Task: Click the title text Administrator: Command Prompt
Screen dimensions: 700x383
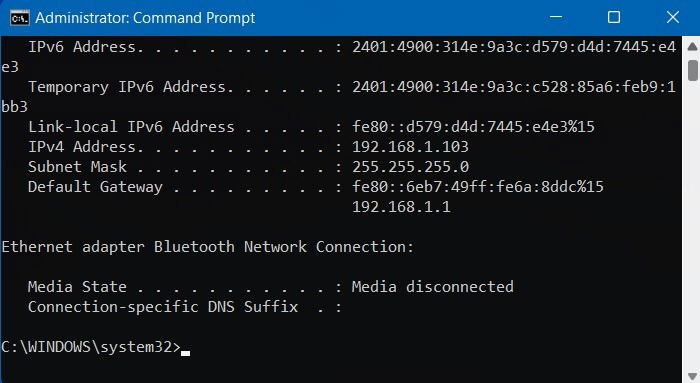Action: (x=145, y=18)
